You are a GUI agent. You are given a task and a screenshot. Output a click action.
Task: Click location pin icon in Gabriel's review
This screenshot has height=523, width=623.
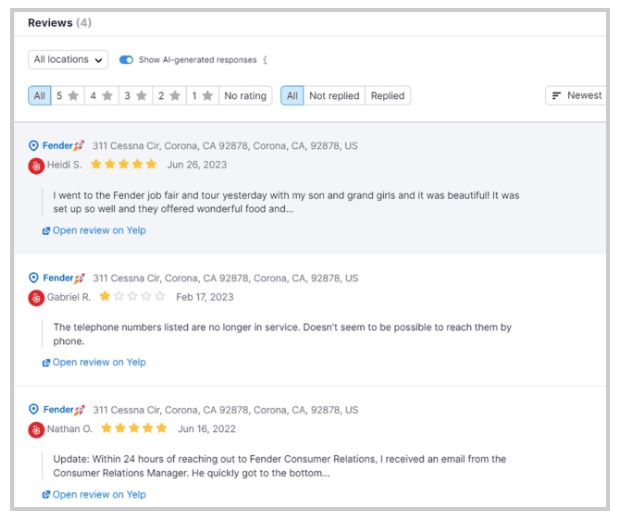pos(32,278)
